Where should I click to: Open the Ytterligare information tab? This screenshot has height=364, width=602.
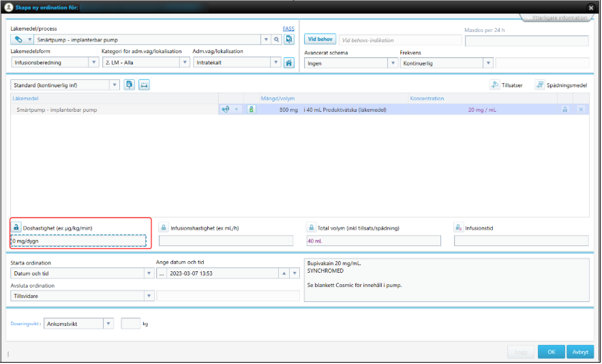click(558, 18)
